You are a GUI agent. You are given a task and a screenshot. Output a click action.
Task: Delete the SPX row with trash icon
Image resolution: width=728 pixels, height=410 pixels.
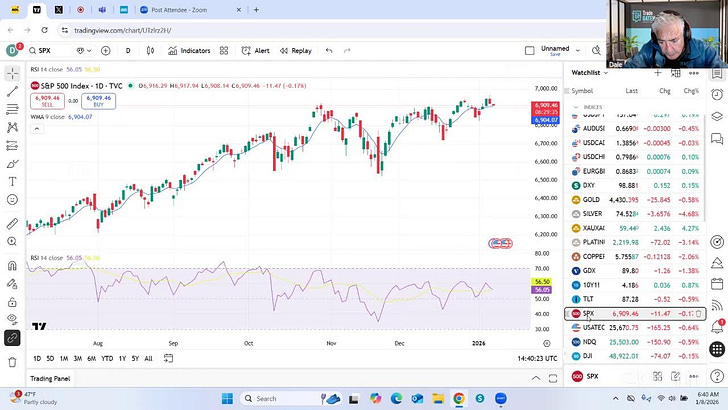pyautogui.click(x=698, y=314)
